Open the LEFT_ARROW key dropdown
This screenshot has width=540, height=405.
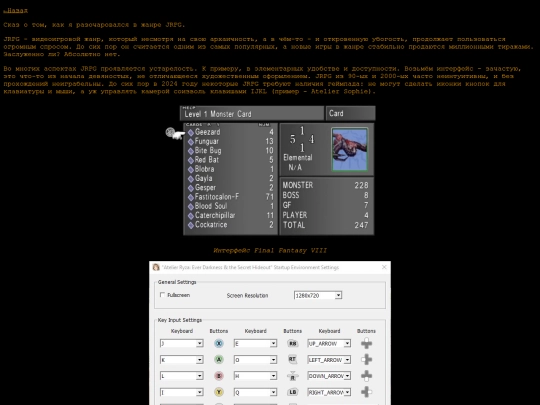click(329, 360)
